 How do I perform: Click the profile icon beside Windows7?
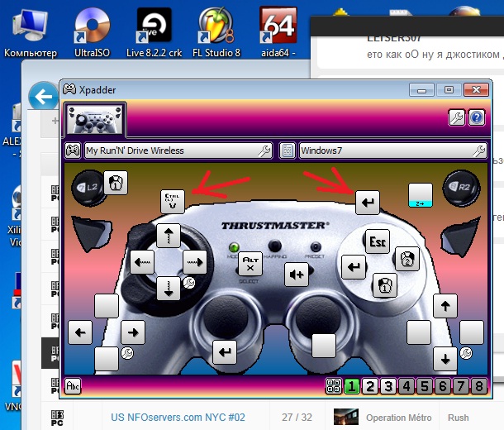click(x=288, y=150)
